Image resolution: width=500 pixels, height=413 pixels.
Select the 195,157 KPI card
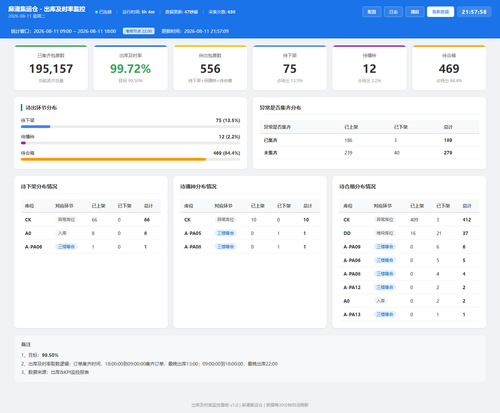click(51, 68)
